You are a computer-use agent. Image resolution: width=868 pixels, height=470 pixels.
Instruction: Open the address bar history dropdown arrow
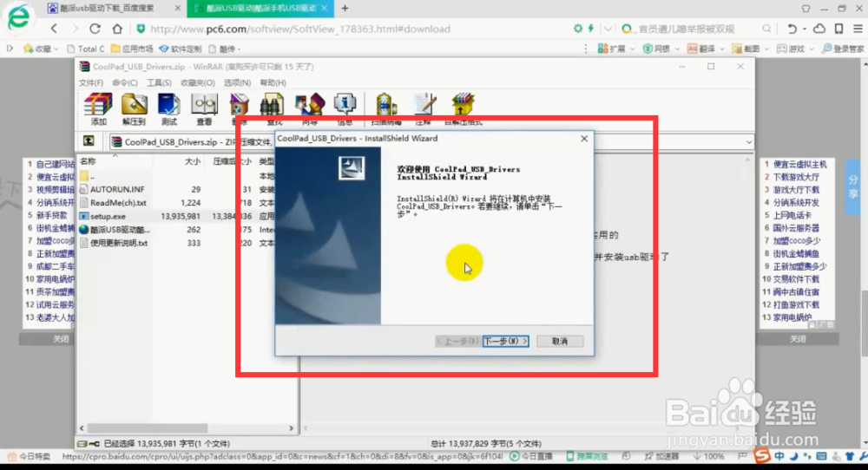pos(608,29)
